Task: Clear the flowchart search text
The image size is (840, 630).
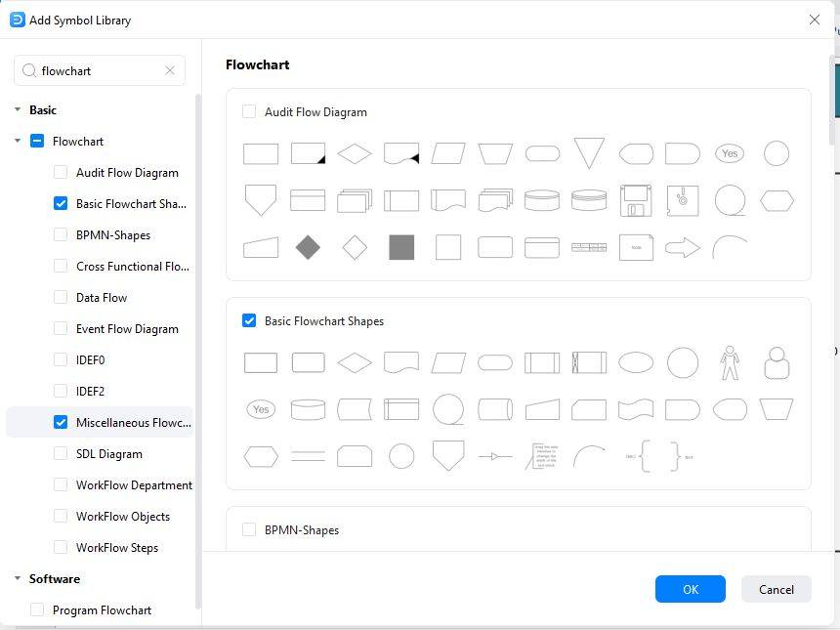Action: tap(170, 70)
